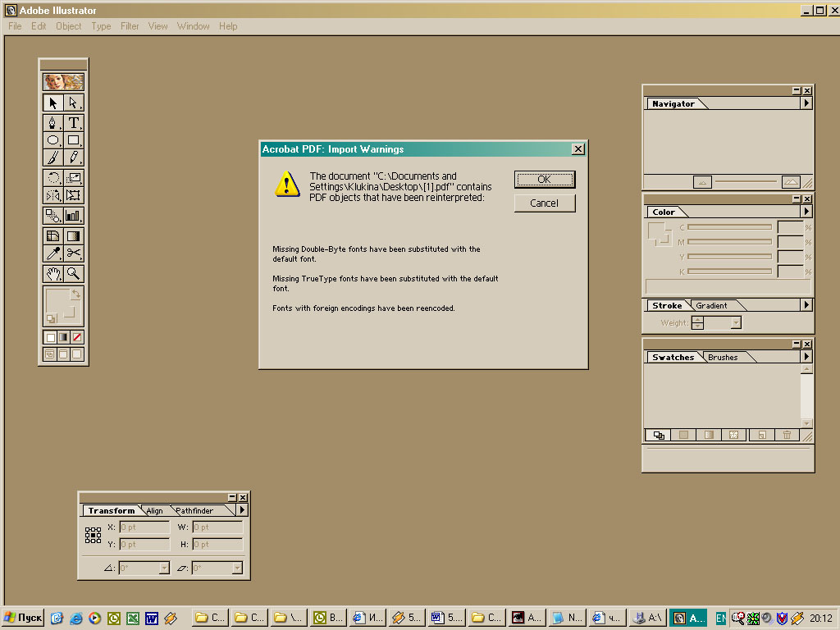
Task: Activate the Paintbrush tool
Action: 52,157
